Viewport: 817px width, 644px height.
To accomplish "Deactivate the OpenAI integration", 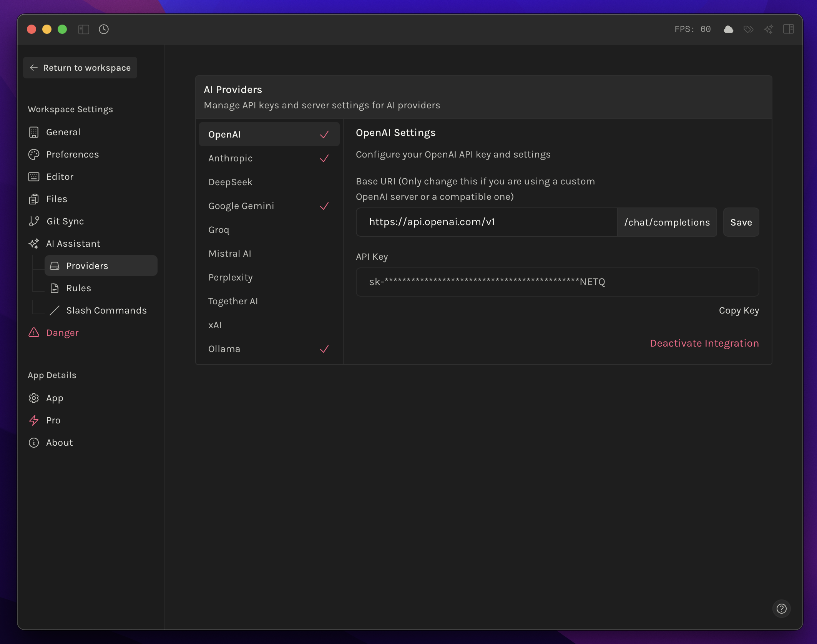I will [704, 343].
